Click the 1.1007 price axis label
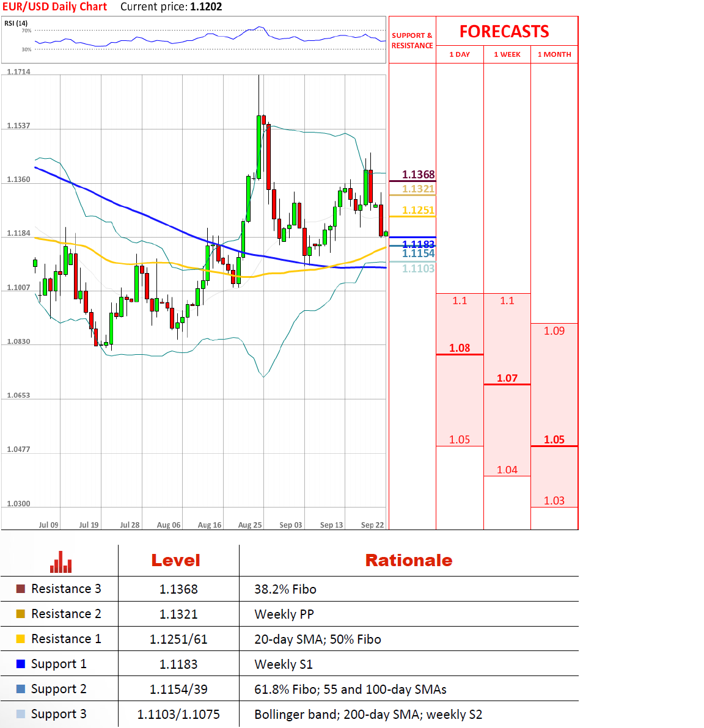The image size is (704, 728). tap(18, 288)
